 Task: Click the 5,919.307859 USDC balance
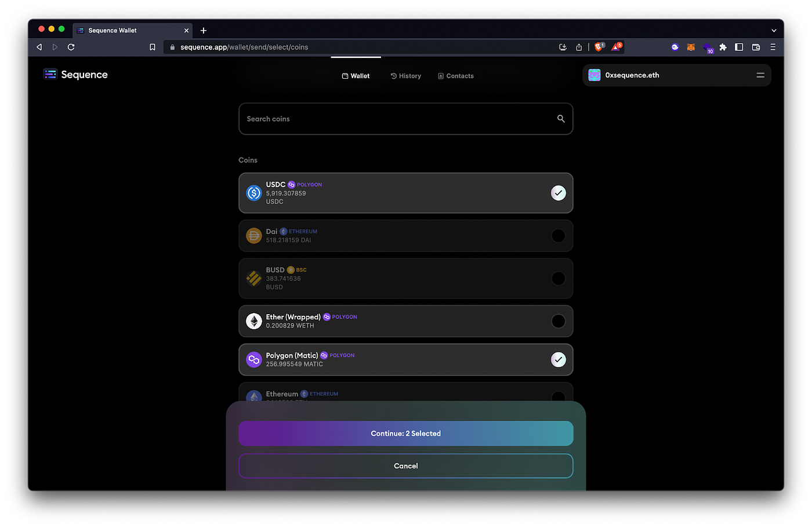286,198
